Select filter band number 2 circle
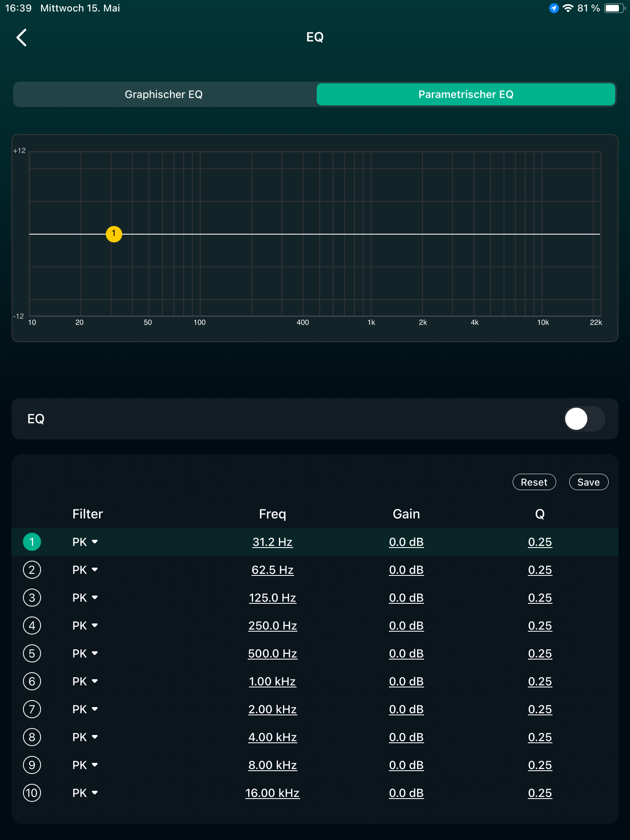 point(32,570)
